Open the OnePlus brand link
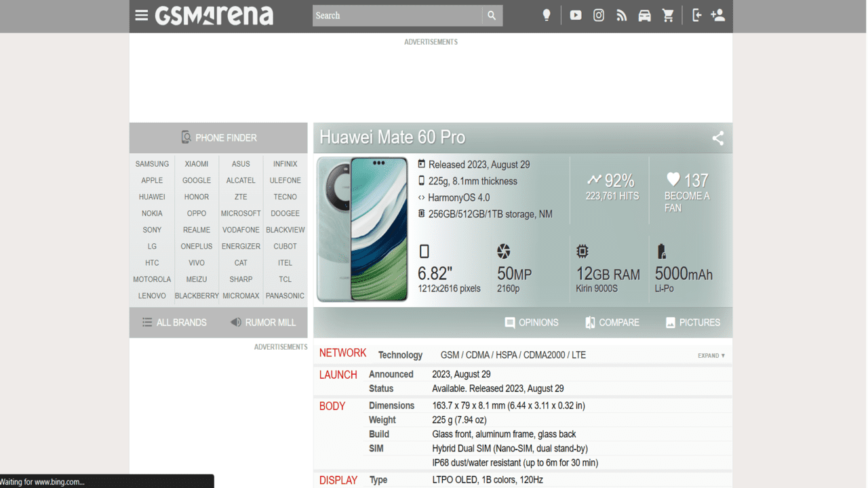The width and height of the screenshot is (868, 488). 197,247
